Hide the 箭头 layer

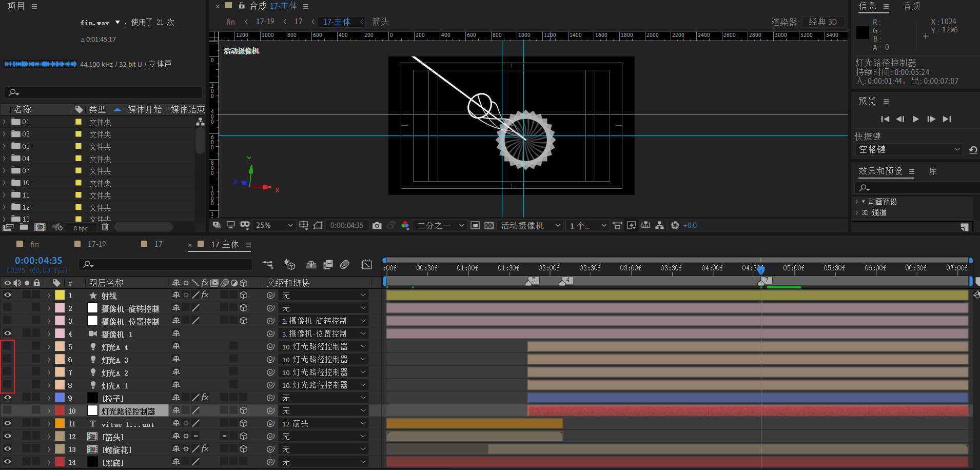tap(8, 436)
